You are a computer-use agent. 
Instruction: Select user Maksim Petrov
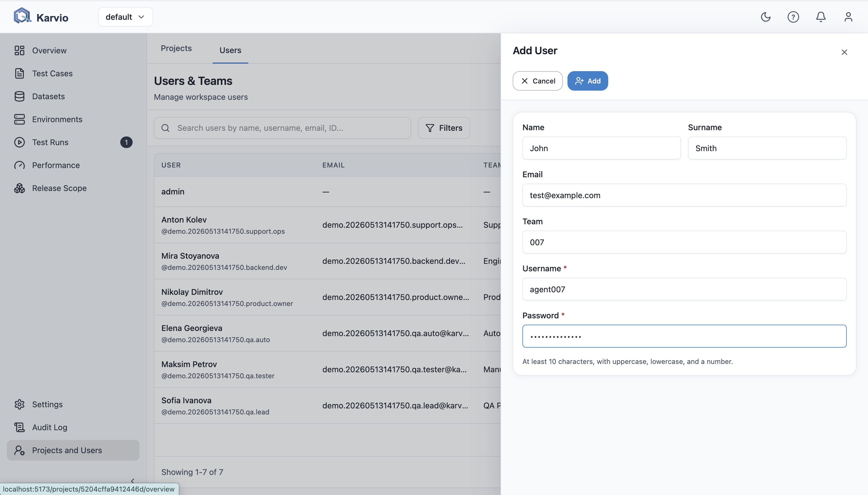point(327,370)
